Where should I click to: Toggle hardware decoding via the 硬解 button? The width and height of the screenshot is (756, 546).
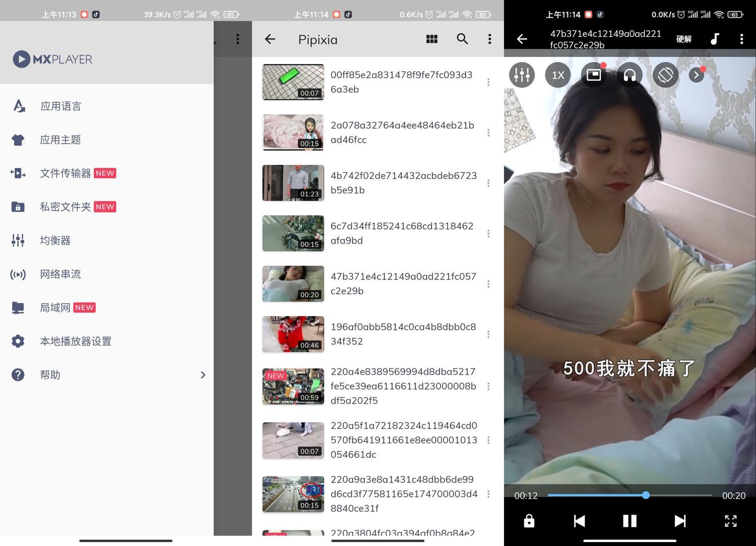click(x=683, y=39)
